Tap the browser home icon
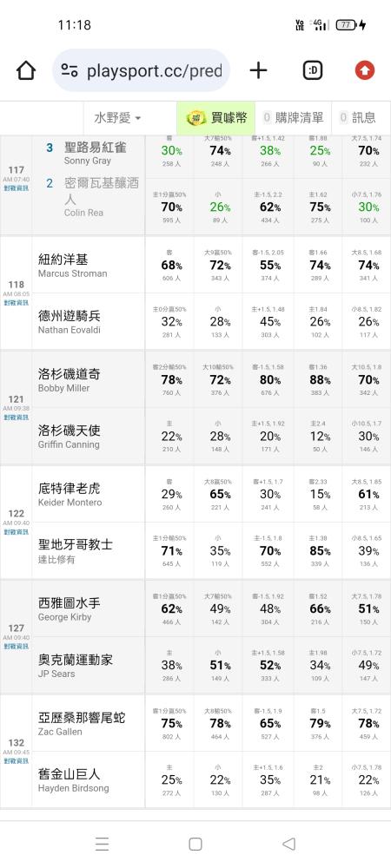The image size is (391, 868). (26, 70)
